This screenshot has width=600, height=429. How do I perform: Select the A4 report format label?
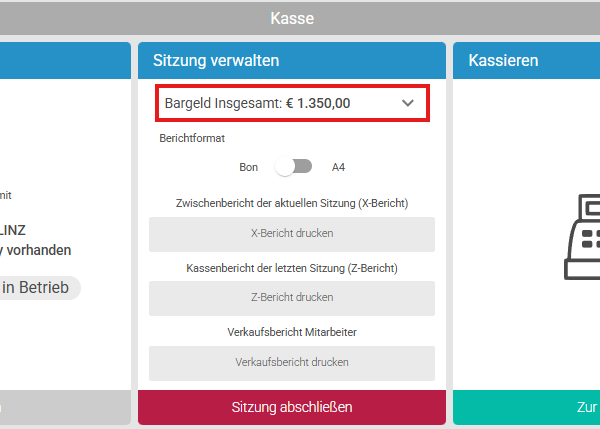(x=338, y=167)
